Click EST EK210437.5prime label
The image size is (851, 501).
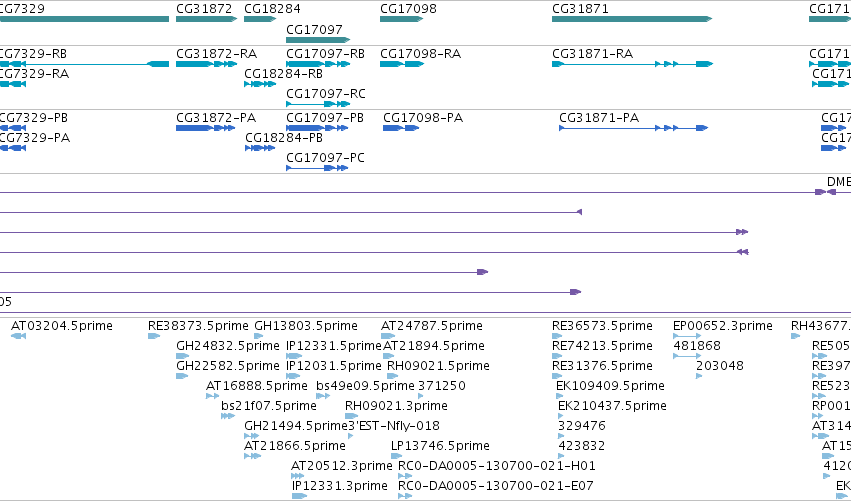pyautogui.click(x=612, y=406)
